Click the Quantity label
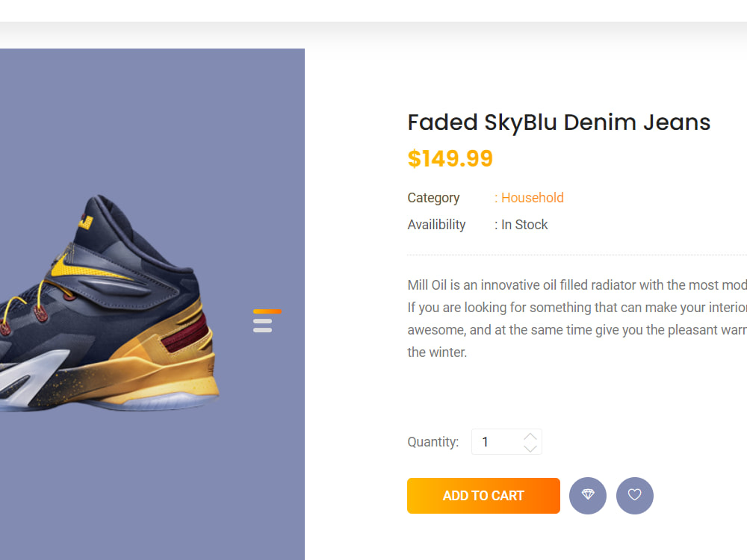 coord(433,442)
